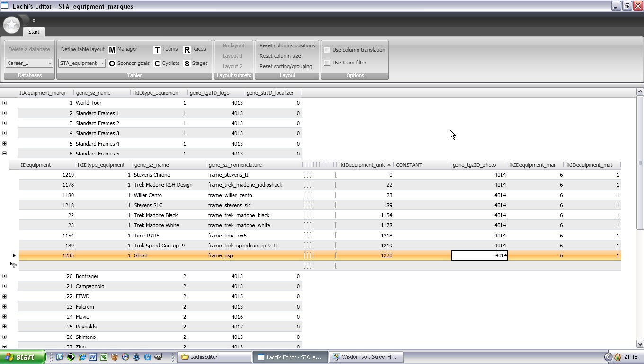Viewport: 644px width, 364px height.
Task: Open the Manager table via M icon
Action: click(x=112, y=50)
